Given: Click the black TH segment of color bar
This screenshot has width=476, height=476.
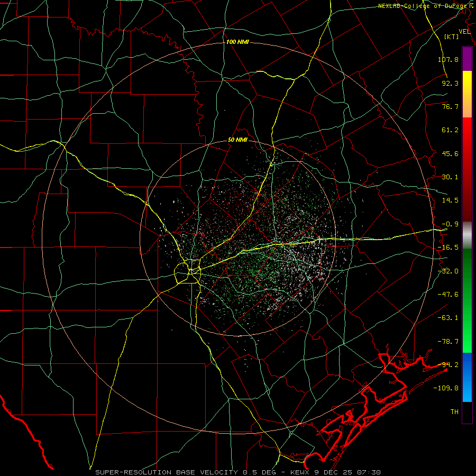Looking at the screenshot, I should coord(467,412).
